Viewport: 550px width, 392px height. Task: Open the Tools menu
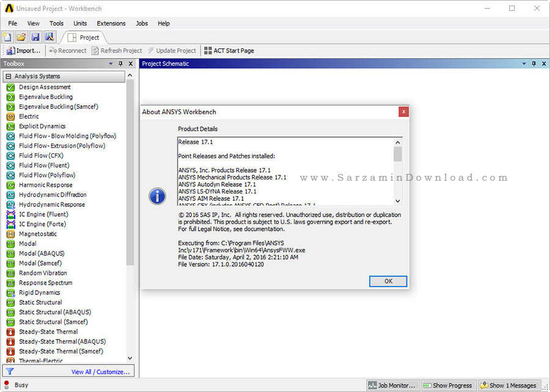(x=56, y=23)
